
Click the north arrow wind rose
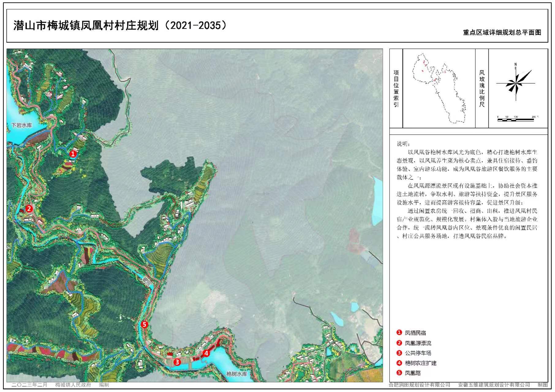pyautogui.click(x=516, y=82)
